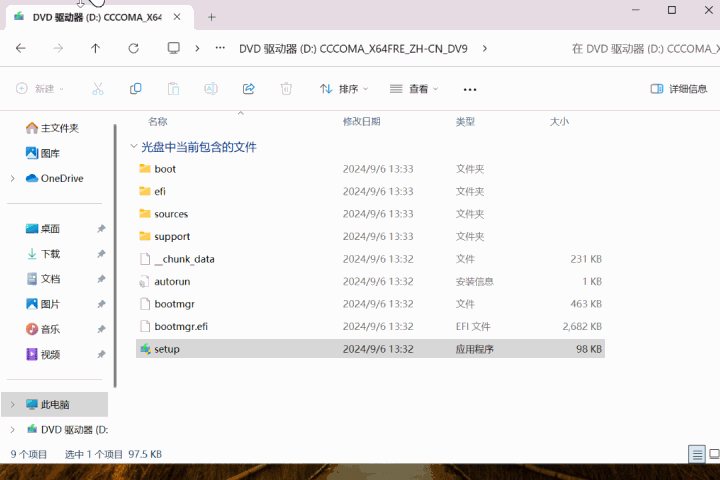Open the 查看 view dropdown
This screenshot has height=480, width=720.
[x=414, y=89]
